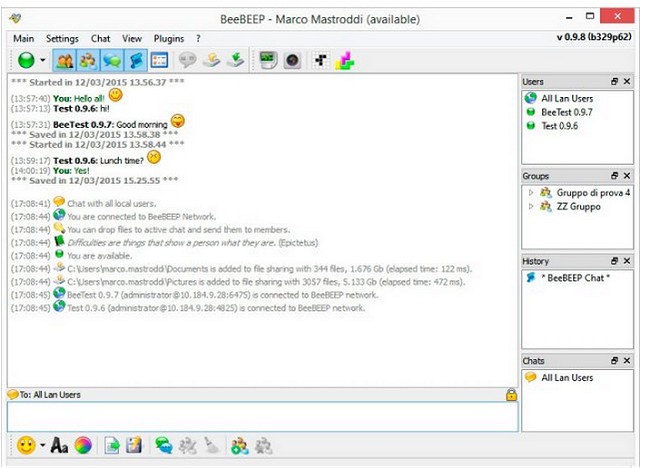Close the Chats panel
The image size is (650, 468).
click(627, 361)
